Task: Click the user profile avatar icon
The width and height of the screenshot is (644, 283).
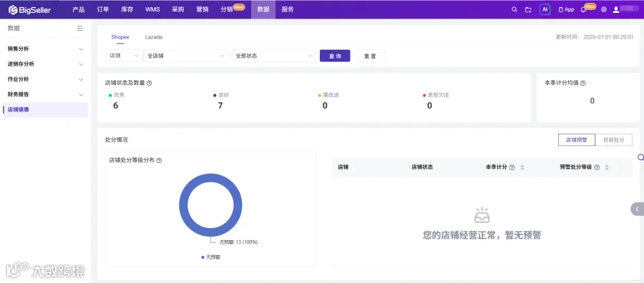Action: pos(615,9)
